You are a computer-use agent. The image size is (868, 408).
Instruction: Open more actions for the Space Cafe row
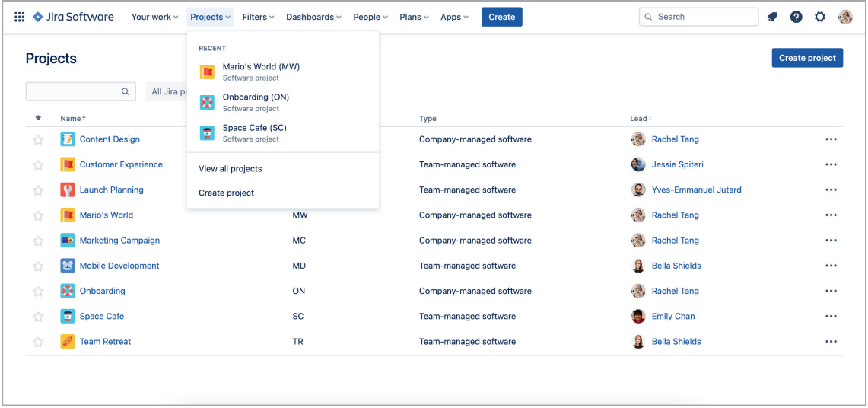831,316
